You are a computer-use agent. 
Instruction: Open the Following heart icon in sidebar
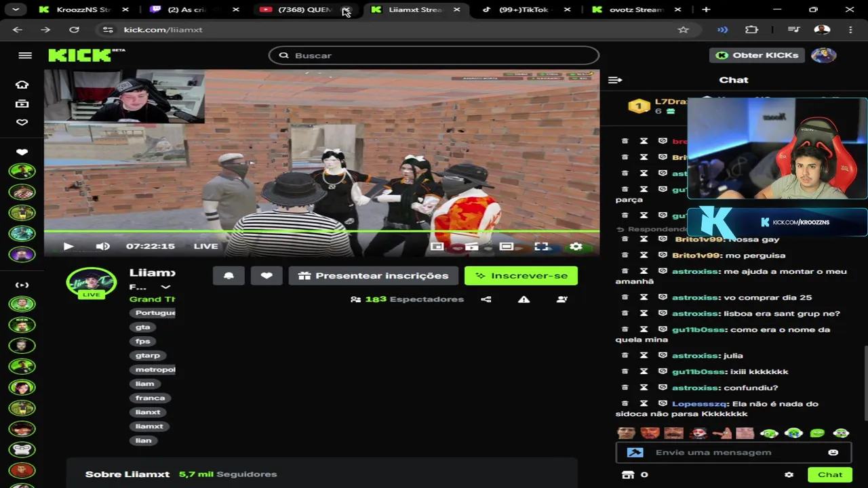(x=22, y=123)
